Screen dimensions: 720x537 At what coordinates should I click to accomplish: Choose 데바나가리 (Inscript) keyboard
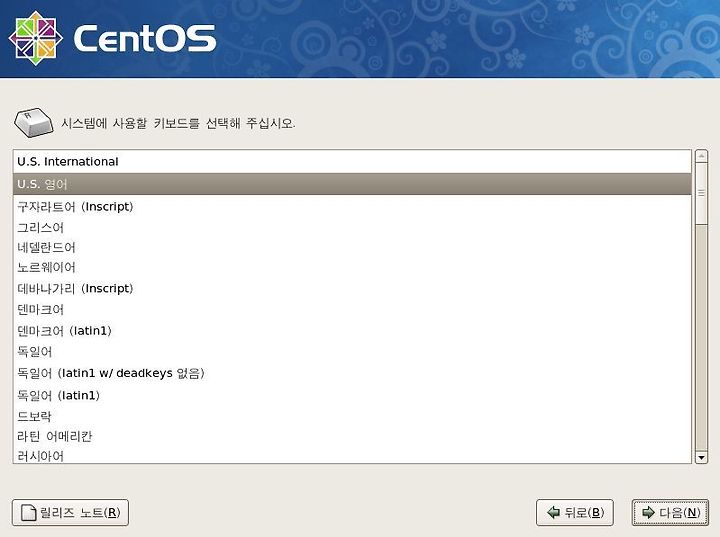point(352,288)
